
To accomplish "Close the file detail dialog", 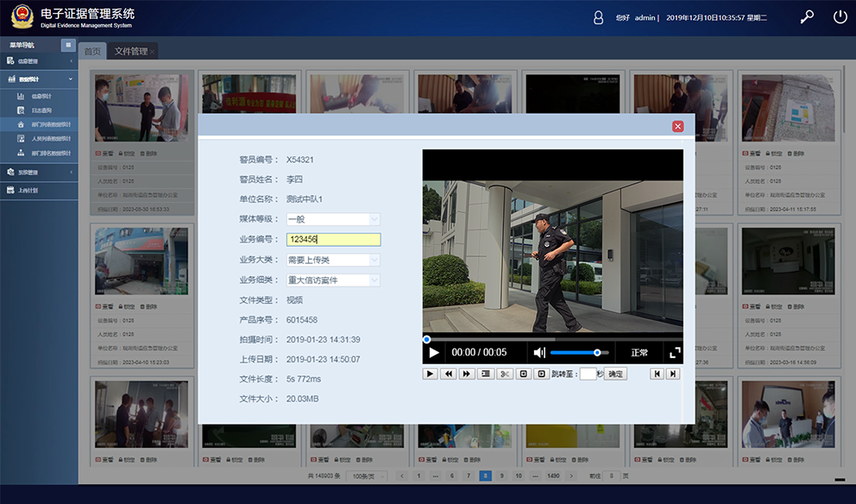I will point(677,127).
